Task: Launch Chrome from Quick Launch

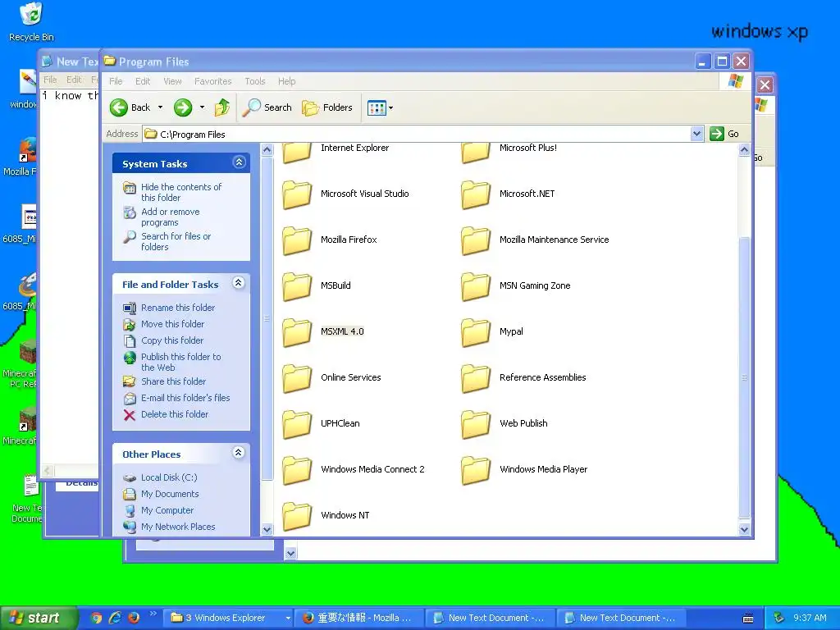Action: coord(97,618)
